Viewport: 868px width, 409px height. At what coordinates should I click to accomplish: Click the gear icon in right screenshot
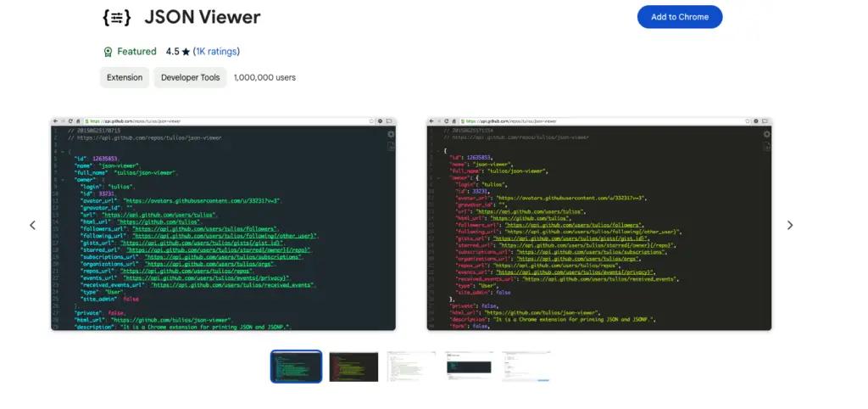(x=766, y=134)
